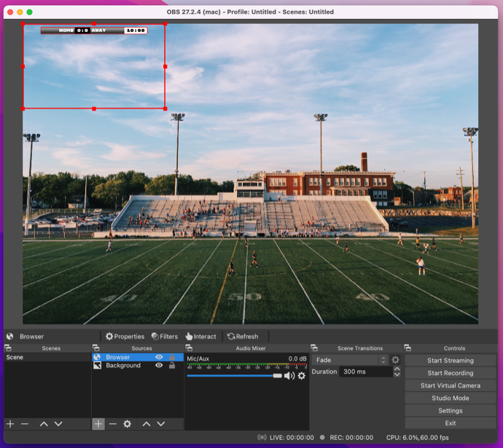Click the Start Streaming button

(x=450, y=361)
